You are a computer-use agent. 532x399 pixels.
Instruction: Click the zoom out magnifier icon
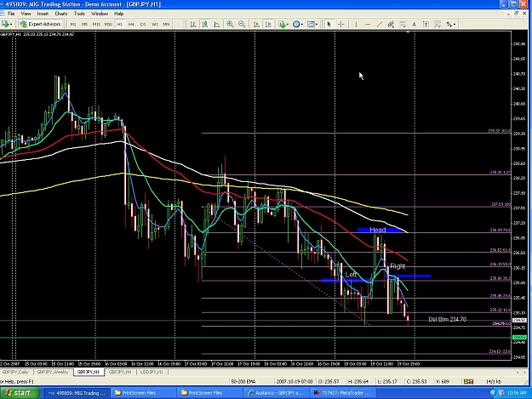[x=242, y=24]
